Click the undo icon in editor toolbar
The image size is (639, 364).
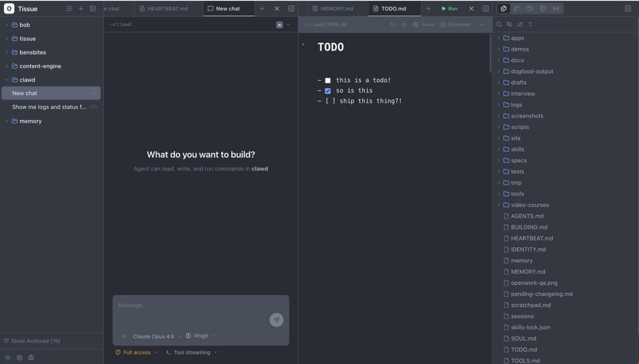(x=393, y=25)
